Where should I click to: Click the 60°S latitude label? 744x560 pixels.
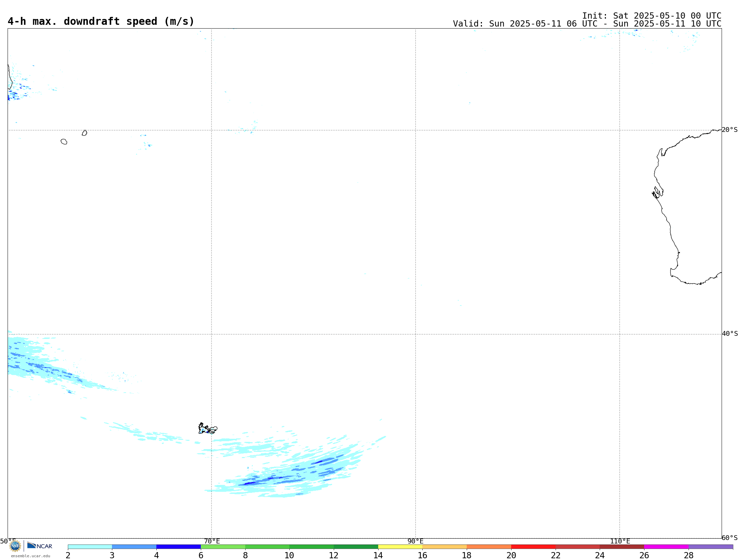pyautogui.click(x=730, y=538)
